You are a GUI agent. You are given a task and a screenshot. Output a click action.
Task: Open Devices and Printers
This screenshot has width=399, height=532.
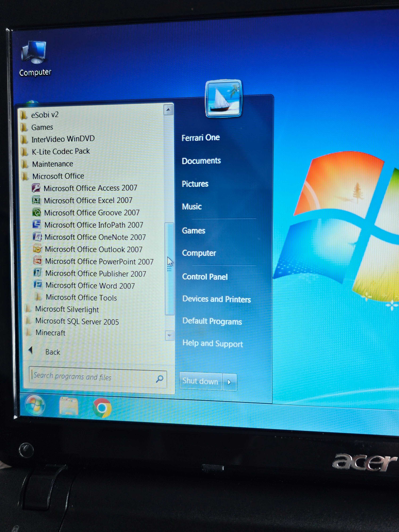(217, 299)
